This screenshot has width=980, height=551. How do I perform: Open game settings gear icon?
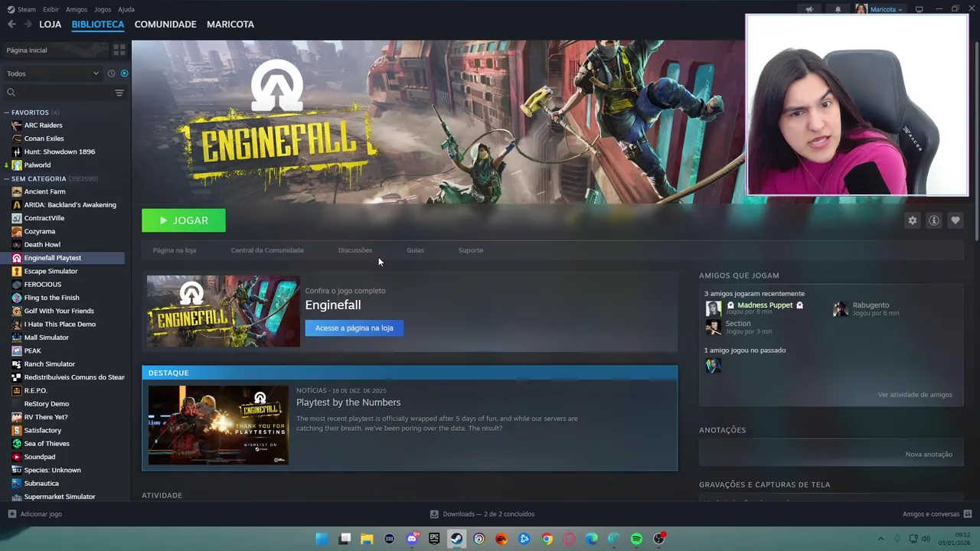pyautogui.click(x=912, y=220)
